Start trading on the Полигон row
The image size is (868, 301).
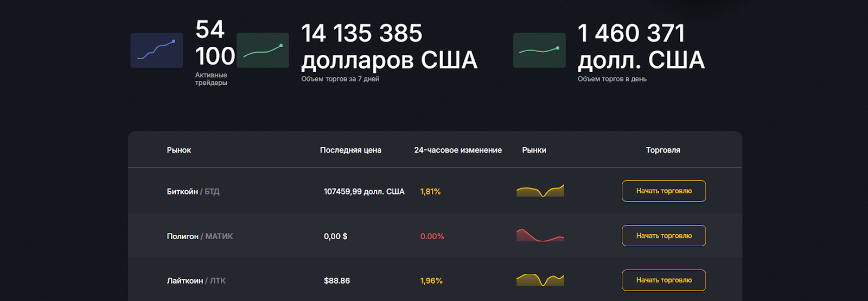pos(664,235)
